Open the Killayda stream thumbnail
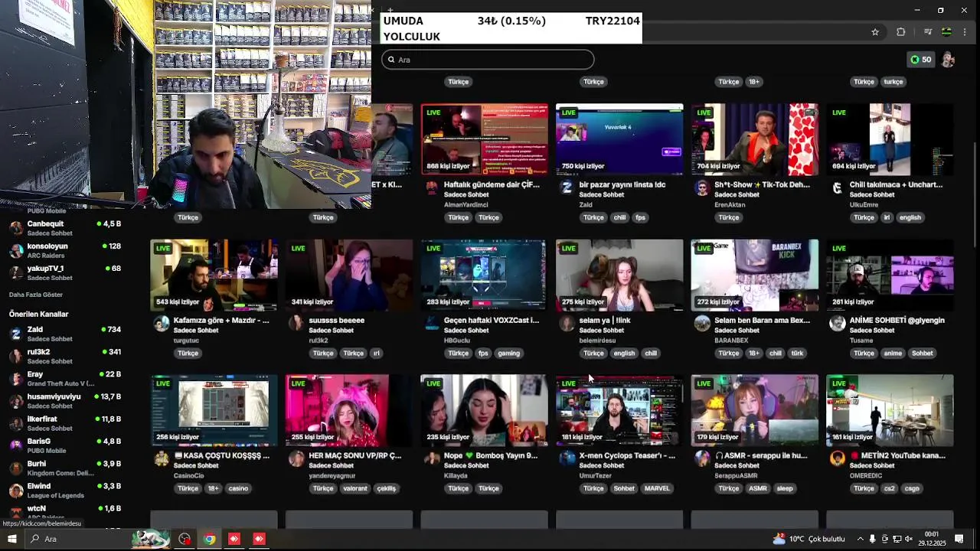 pos(484,410)
